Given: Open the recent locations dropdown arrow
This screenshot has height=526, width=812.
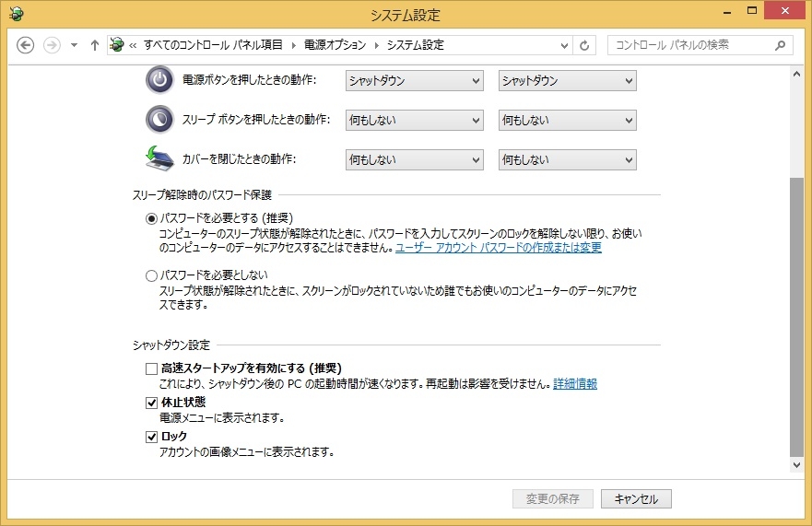Looking at the screenshot, I should tap(74, 45).
